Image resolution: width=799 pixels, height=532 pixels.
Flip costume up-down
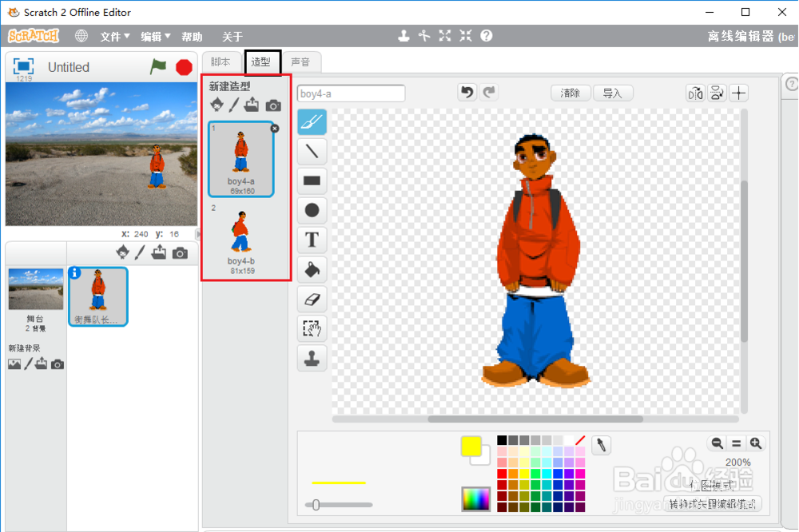(717, 93)
